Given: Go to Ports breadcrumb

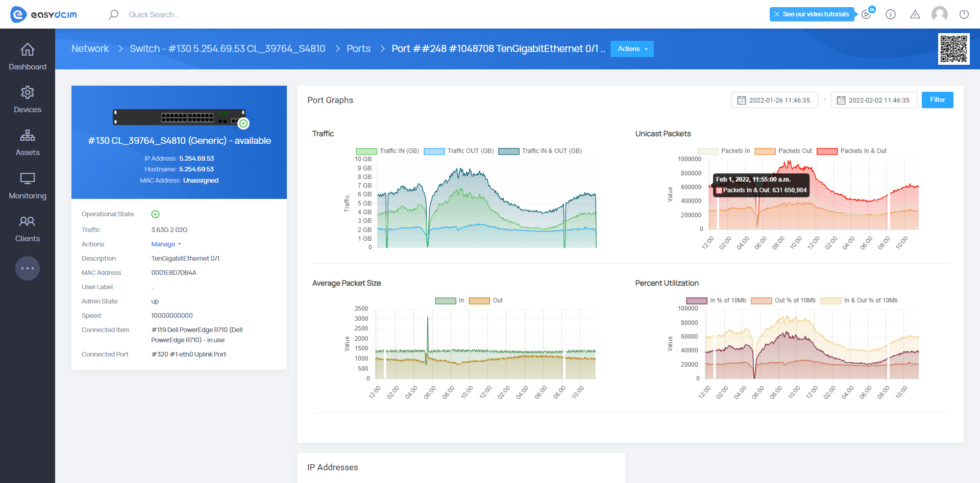Looking at the screenshot, I should tap(358, 48).
